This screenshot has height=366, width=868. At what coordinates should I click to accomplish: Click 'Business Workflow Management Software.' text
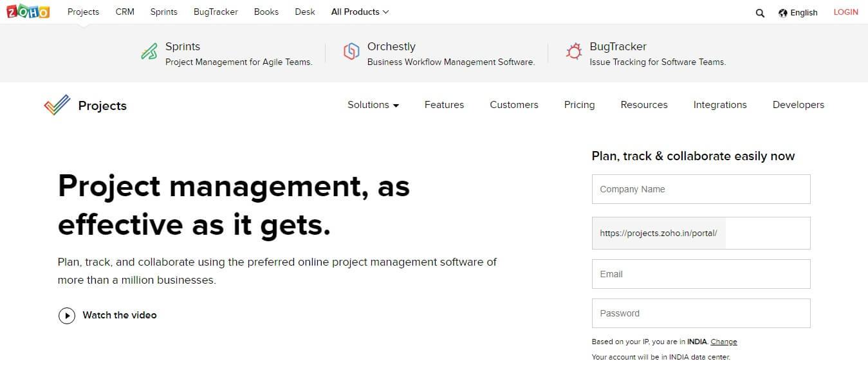(x=451, y=62)
